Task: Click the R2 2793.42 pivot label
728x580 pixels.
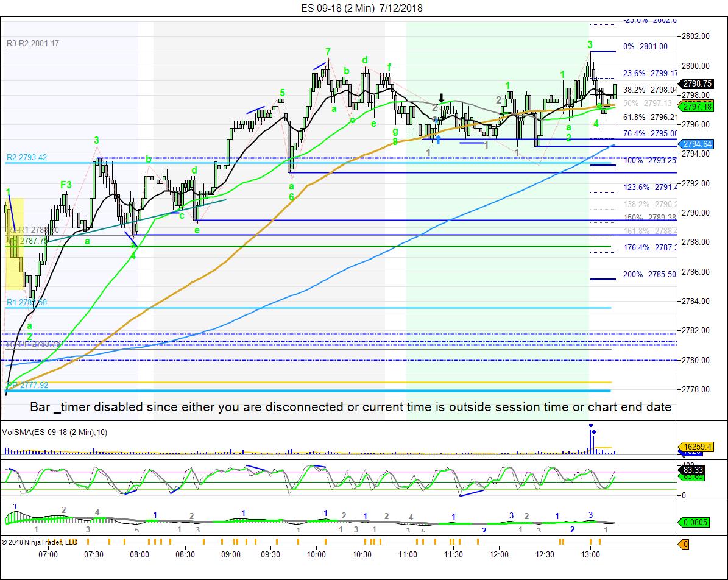Action: tap(26, 157)
